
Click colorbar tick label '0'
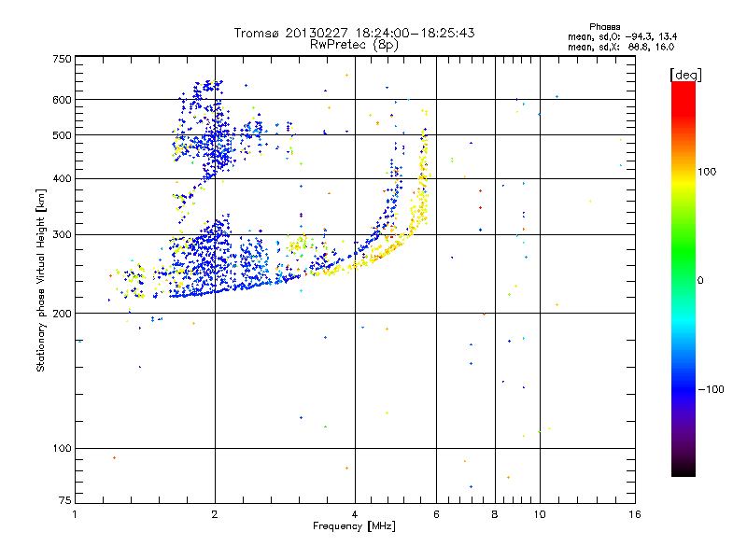(x=700, y=280)
